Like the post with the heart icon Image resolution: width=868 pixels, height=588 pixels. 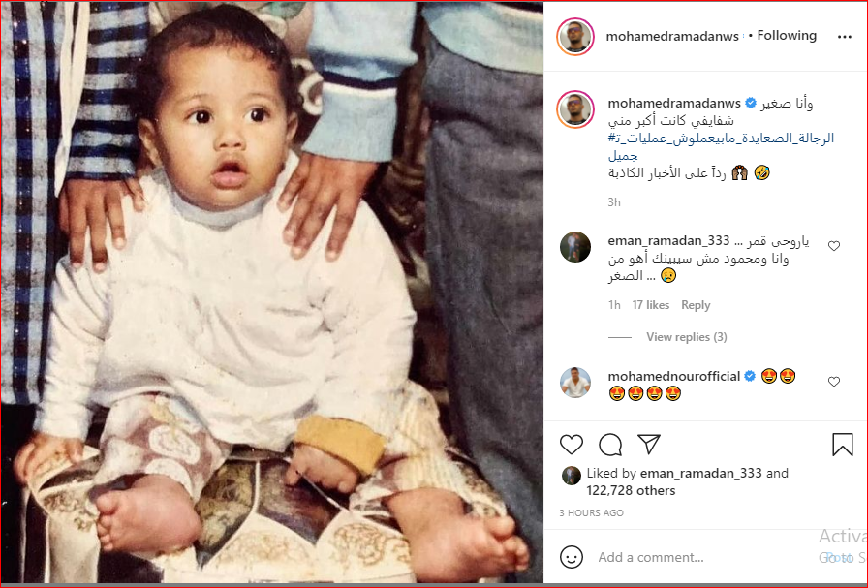[572, 445]
